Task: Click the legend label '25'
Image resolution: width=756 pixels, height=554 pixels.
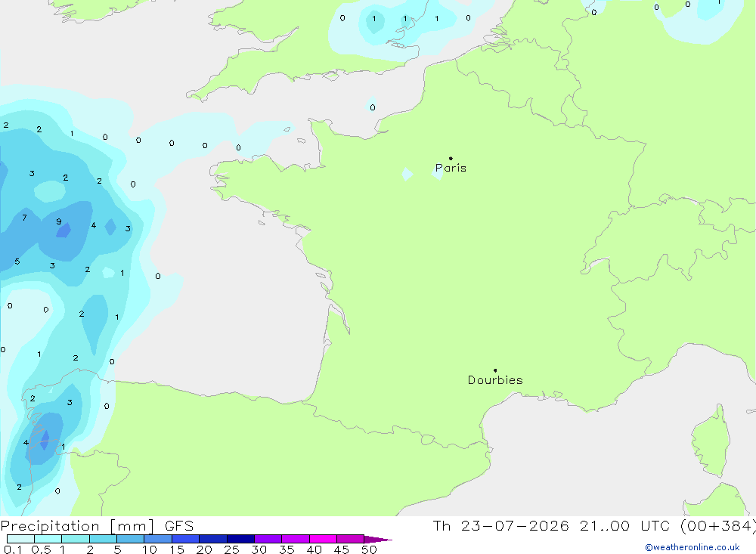Action: (231, 549)
